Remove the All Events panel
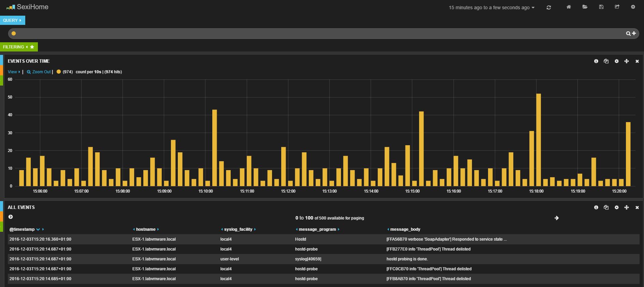The height and width of the screenshot is (287, 644). (637, 208)
